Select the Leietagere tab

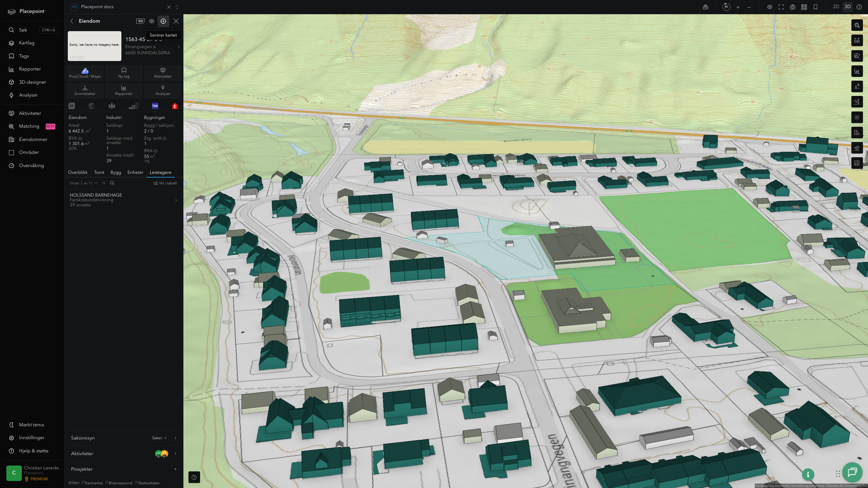click(x=160, y=172)
